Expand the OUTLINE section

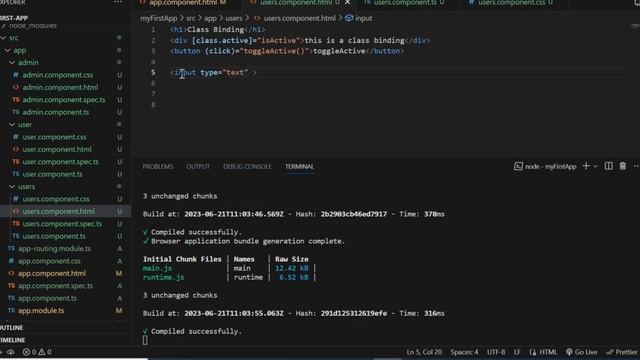(11, 328)
